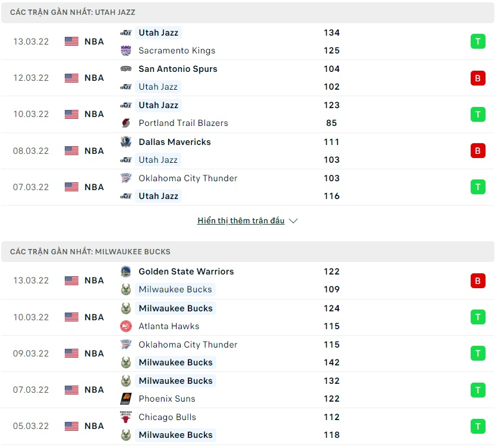Image resolution: width=498 pixels, height=448 pixels.
Task: Click the Sacramento Kings team logo
Action: [x=125, y=51]
